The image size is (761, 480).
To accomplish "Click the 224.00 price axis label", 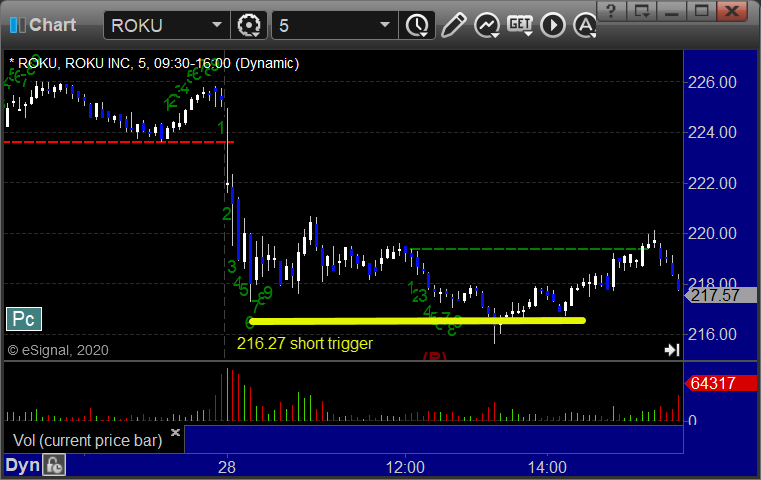I will coord(712,132).
